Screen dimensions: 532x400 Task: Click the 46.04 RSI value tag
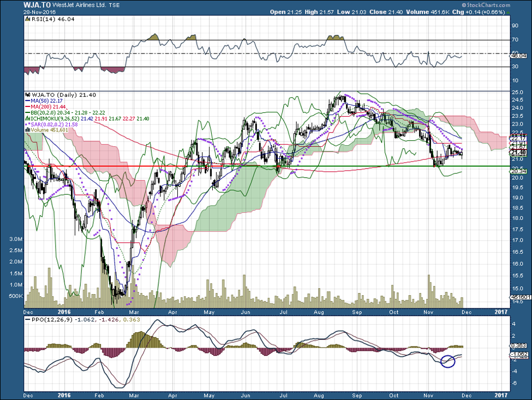point(519,56)
